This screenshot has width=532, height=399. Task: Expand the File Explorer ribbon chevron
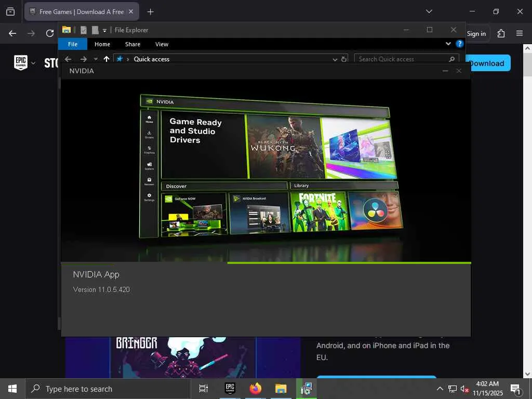[x=448, y=44]
